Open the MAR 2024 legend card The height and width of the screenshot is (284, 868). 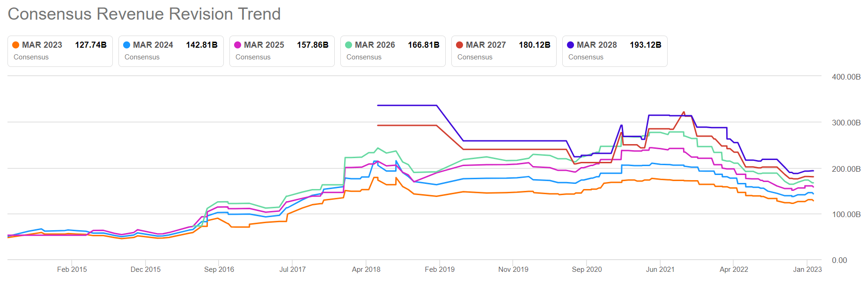tap(171, 51)
